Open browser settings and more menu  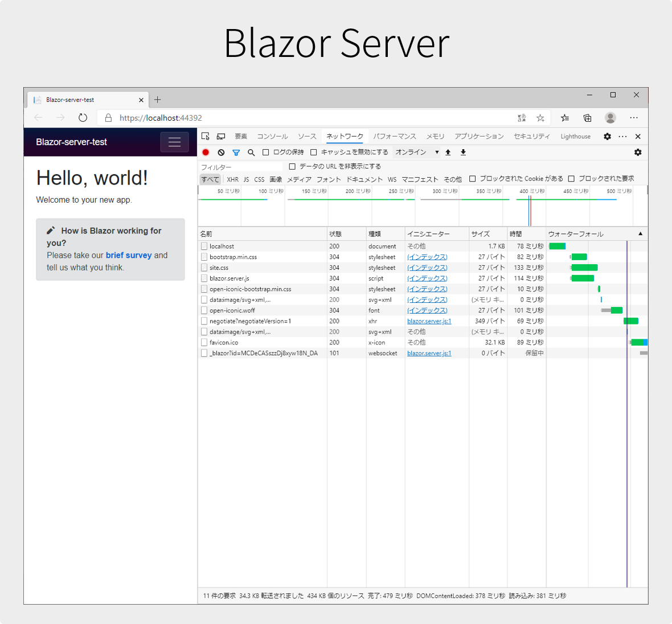(x=634, y=118)
